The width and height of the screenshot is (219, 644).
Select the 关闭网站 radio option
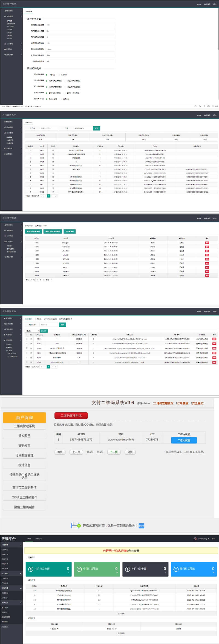[59, 75]
